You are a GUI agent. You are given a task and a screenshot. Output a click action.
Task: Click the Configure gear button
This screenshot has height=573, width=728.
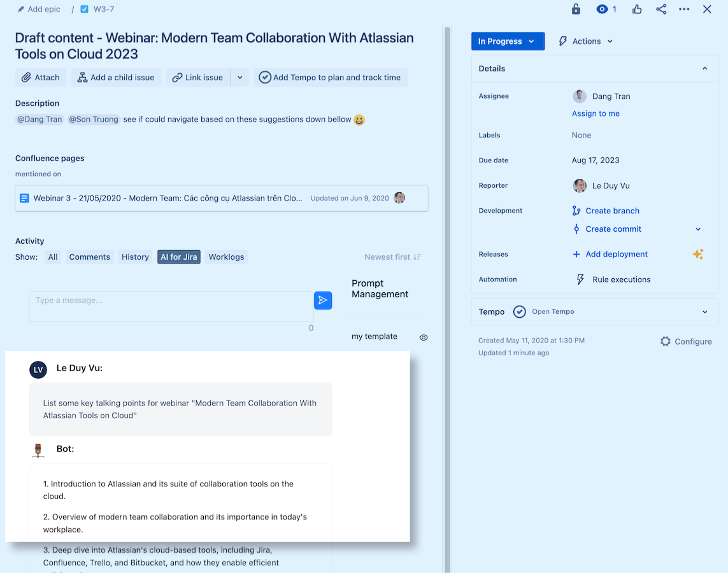686,341
